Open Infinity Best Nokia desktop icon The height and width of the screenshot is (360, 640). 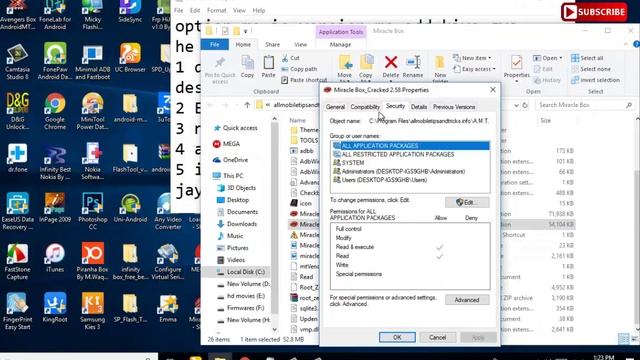pyautogui.click(x=55, y=161)
